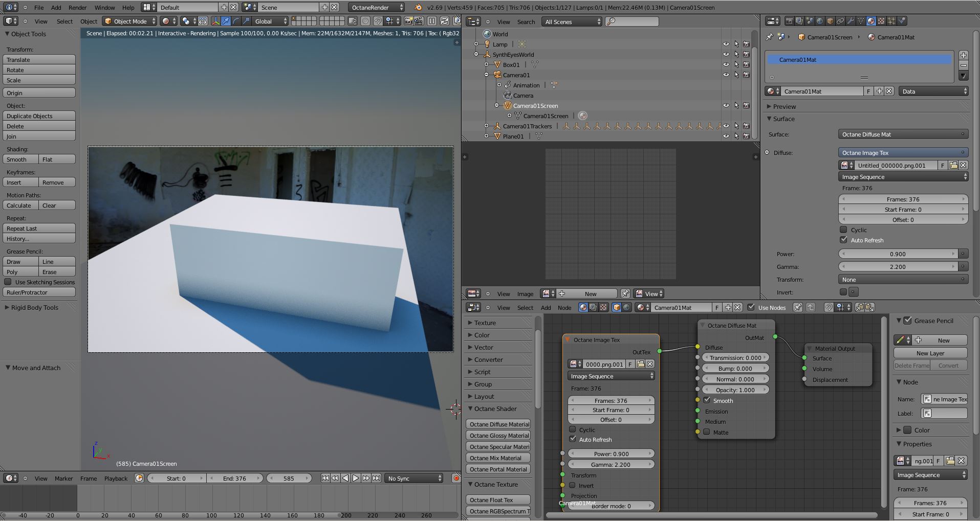Open World properties tab globe icon
This screenshot has width=980, height=521.
point(820,21)
